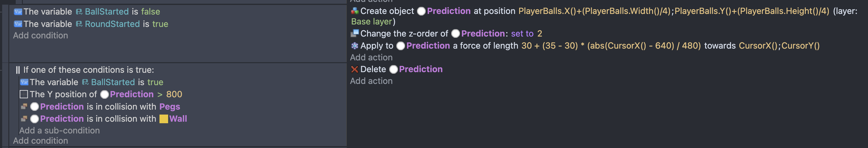Toggle 'true' value in the OR block's BallStarted
Image resolution: width=868 pixels, height=148 pixels.
pos(155,82)
